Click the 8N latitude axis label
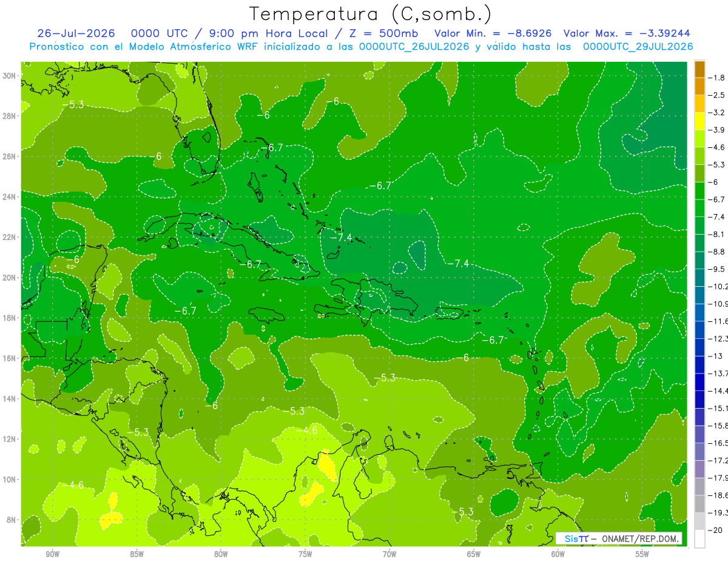 click(x=12, y=520)
